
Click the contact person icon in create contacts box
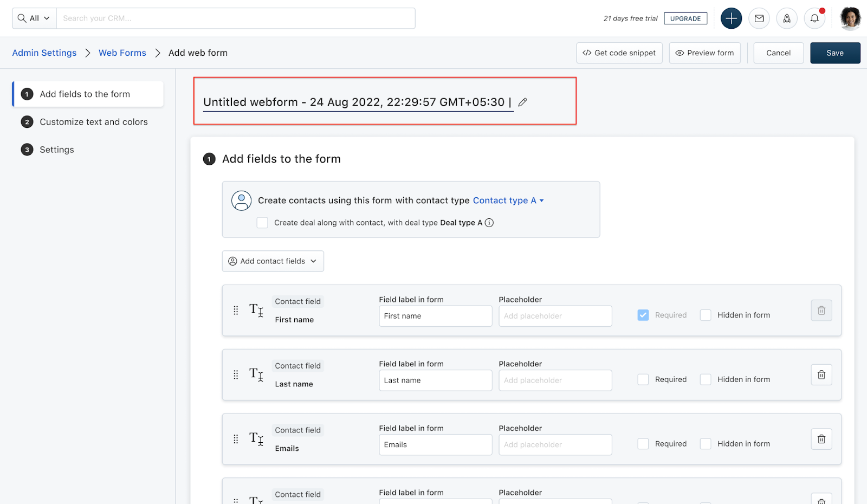pyautogui.click(x=242, y=201)
